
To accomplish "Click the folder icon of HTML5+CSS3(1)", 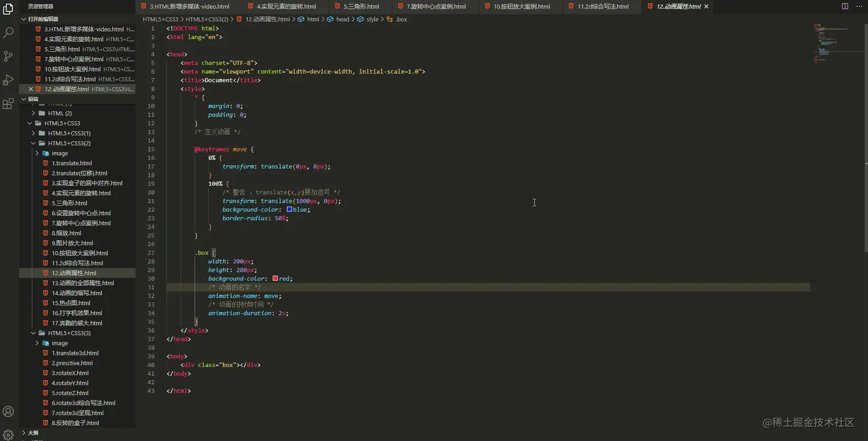I will coord(42,133).
